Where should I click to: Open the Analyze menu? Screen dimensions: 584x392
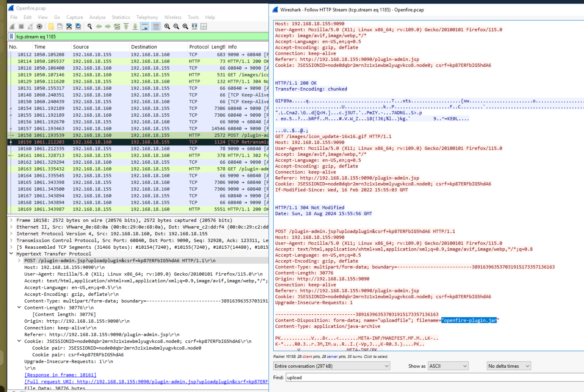[x=97, y=17]
